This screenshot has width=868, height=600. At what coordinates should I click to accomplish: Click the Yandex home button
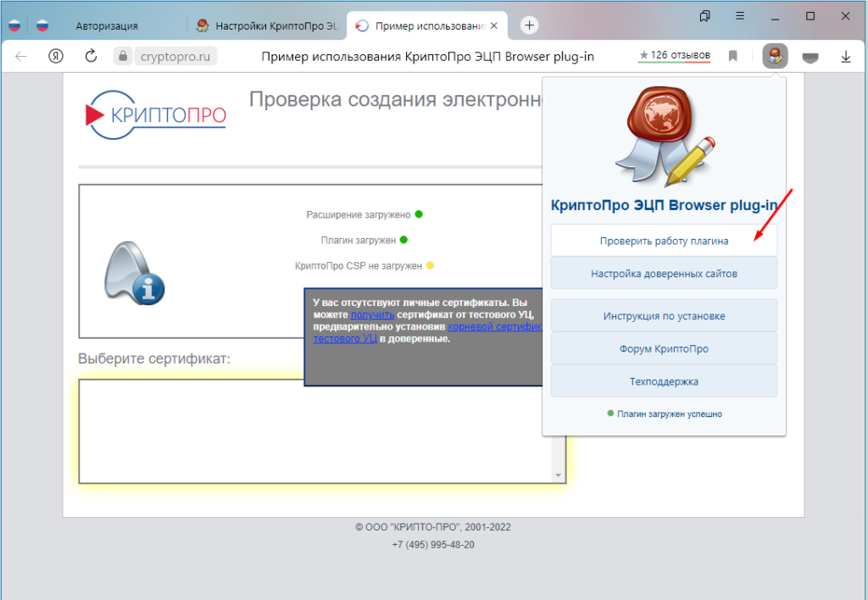57,57
